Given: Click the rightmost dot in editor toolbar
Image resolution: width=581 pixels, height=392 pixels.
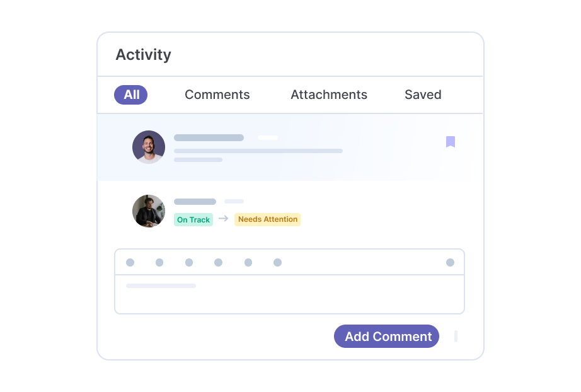Looking at the screenshot, I should (450, 262).
